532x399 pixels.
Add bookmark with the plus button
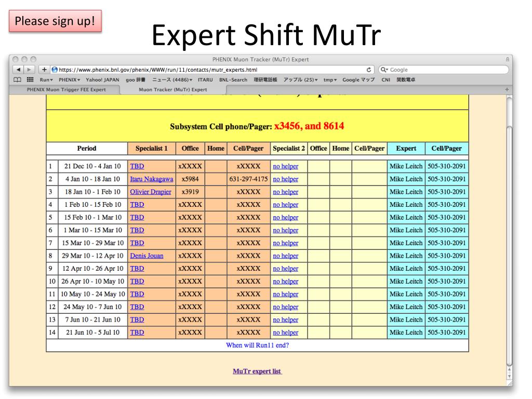click(x=44, y=70)
